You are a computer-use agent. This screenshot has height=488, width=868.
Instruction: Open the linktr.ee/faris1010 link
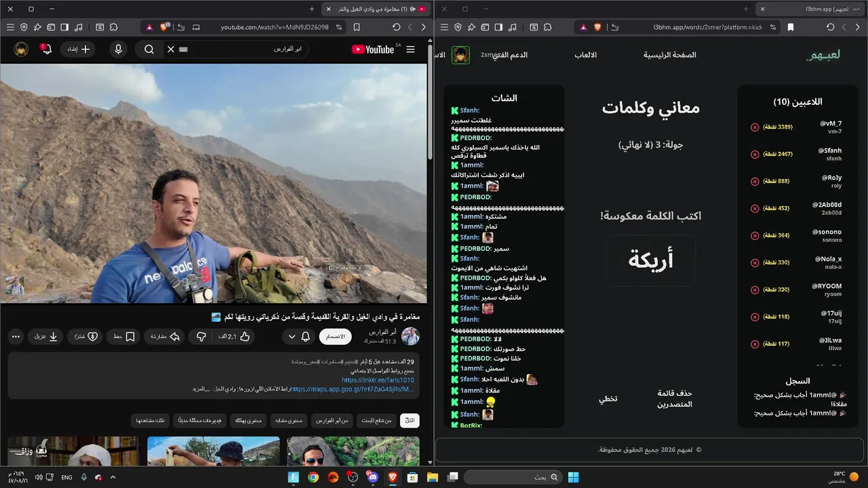(378, 380)
